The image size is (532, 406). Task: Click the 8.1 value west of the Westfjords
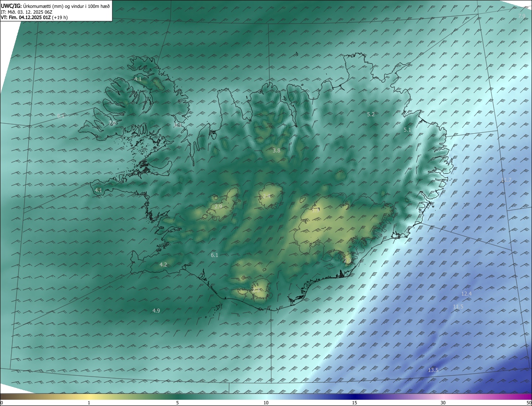coord(61,116)
